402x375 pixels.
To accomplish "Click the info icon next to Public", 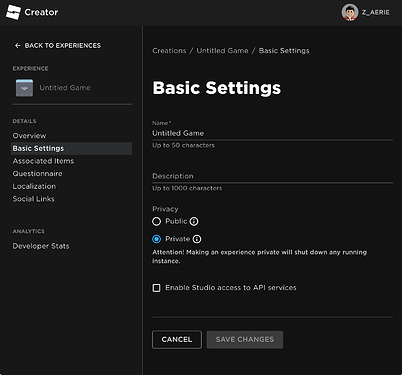I will (194, 221).
